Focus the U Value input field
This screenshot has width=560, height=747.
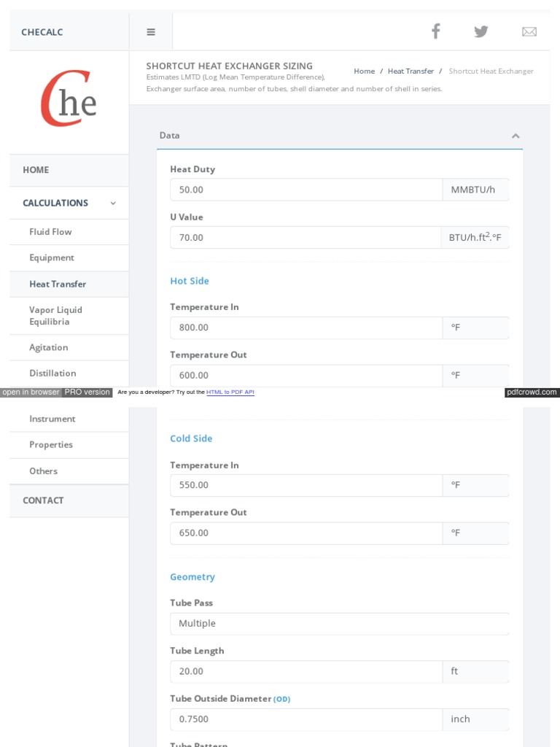(306, 237)
